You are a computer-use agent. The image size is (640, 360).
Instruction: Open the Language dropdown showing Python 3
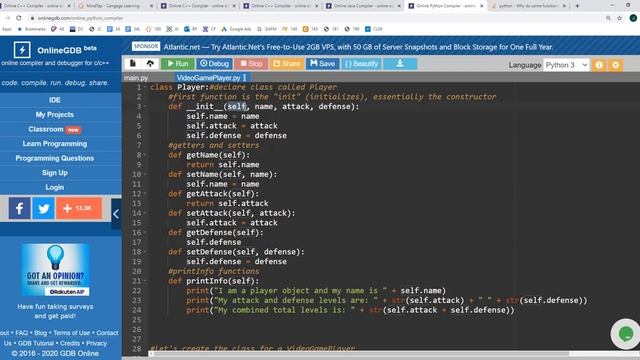pyautogui.click(x=566, y=65)
